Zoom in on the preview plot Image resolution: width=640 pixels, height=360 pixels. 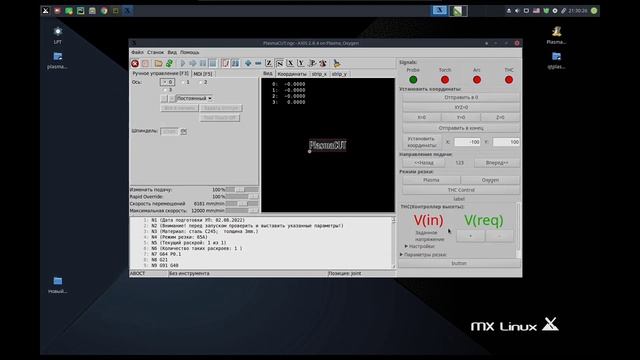[248, 63]
